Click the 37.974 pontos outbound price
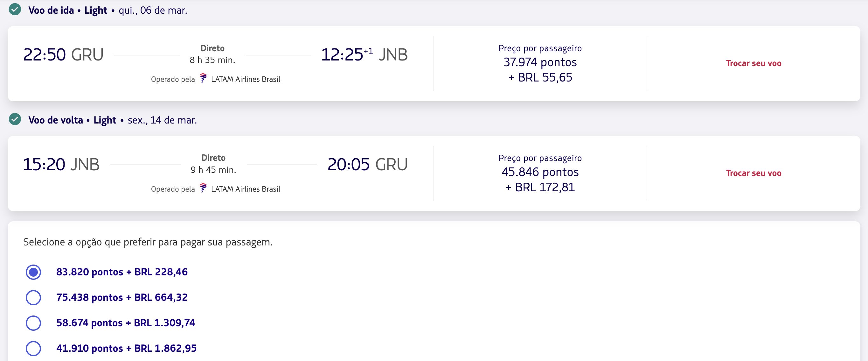 pos(540,62)
